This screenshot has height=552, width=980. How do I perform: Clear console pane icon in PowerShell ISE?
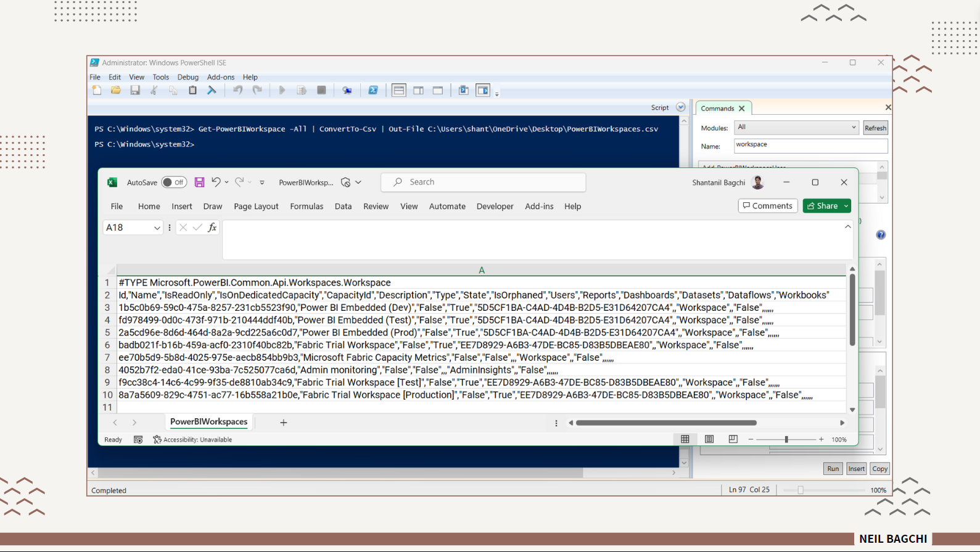[212, 91]
